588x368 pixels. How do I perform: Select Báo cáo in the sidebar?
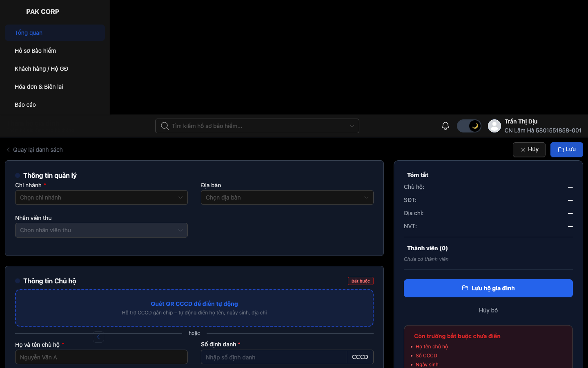tap(55, 105)
